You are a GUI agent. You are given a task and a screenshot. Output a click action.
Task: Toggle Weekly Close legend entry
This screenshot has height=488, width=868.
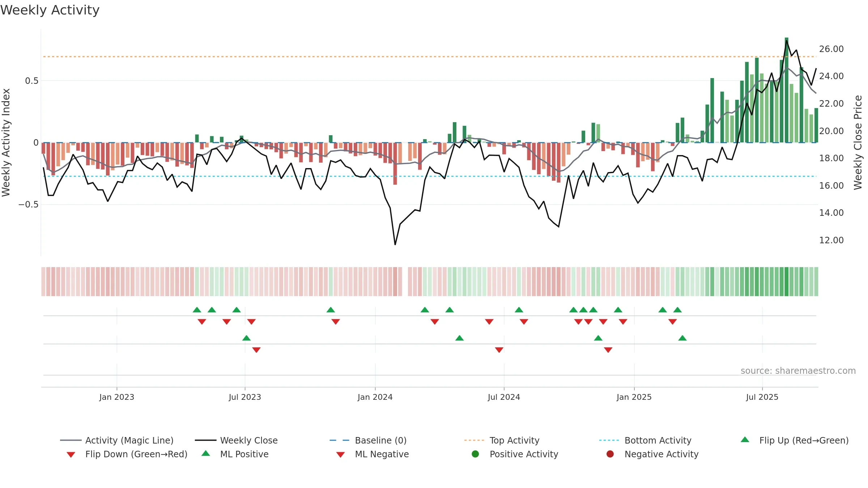click(236, 440)
